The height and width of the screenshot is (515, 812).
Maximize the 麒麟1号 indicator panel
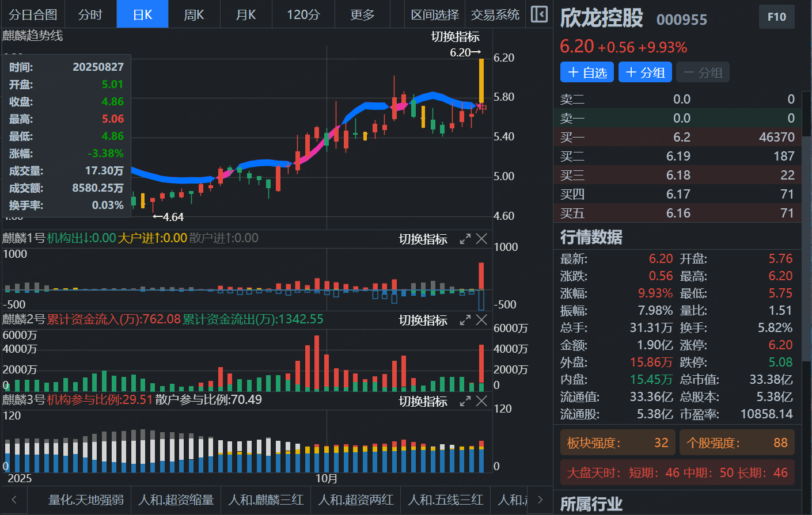[465, 239]
